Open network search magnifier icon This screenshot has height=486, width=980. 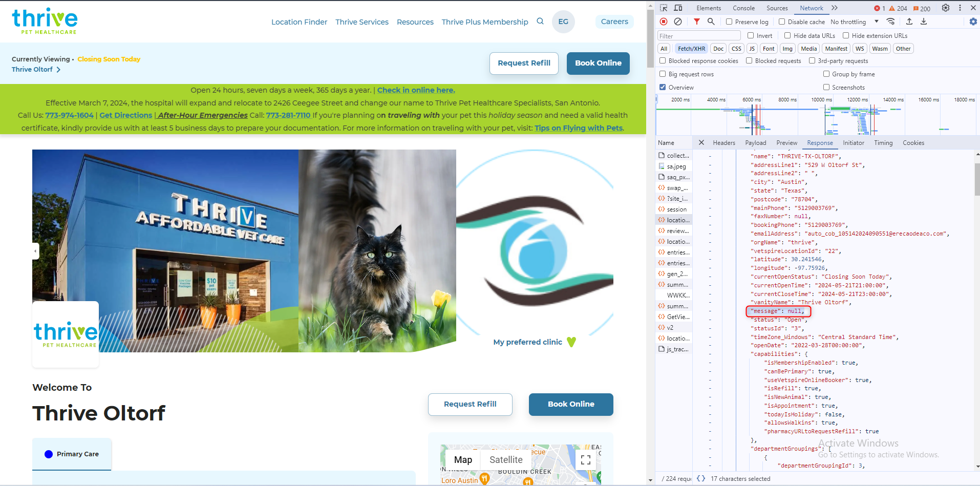point(711,22)
